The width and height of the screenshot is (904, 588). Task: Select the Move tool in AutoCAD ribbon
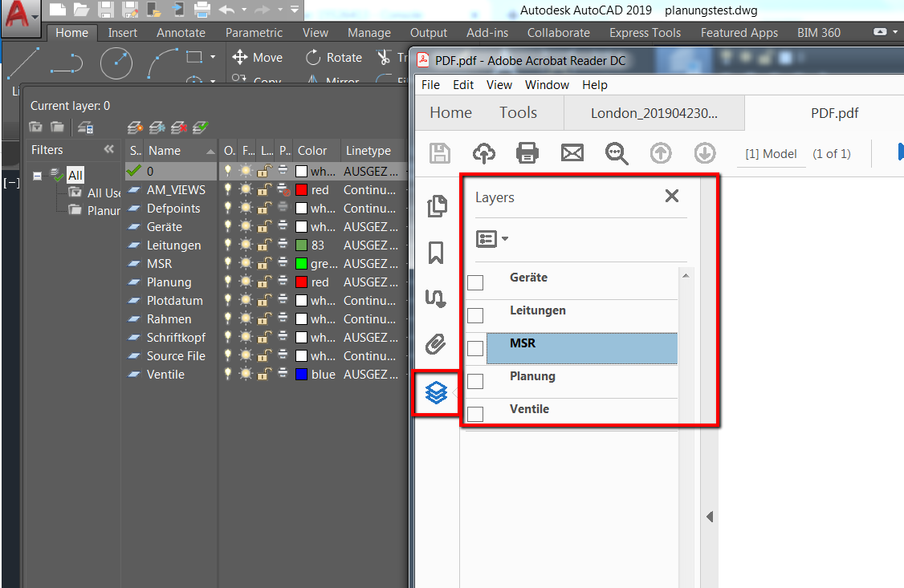click(x=257, y=57)
